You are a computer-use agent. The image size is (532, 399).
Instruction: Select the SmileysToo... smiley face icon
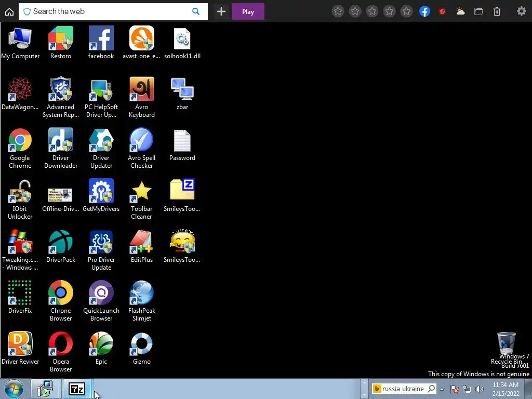182,241
